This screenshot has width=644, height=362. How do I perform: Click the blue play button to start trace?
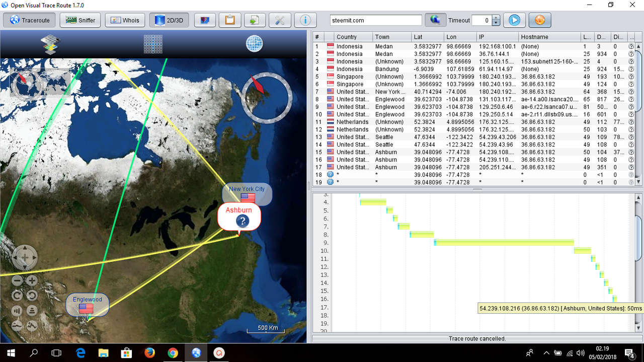[514, 20]
